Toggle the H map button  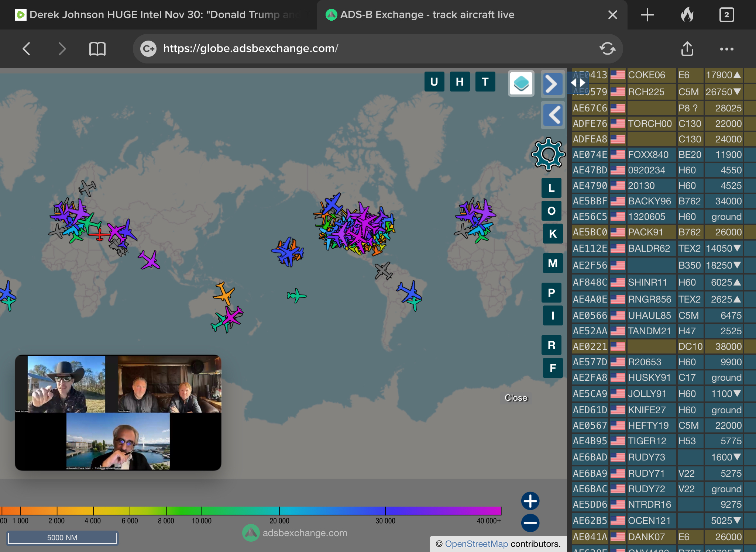tap(460, 82)
